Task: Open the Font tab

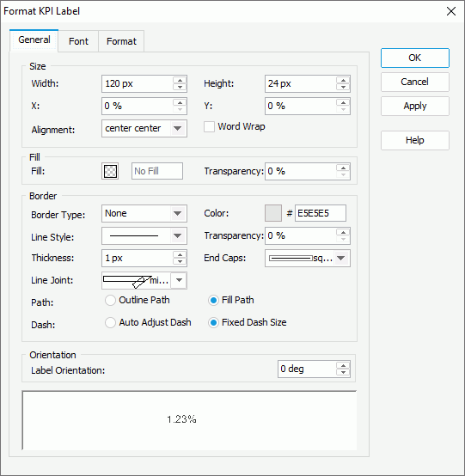Action: click(78, 41)
